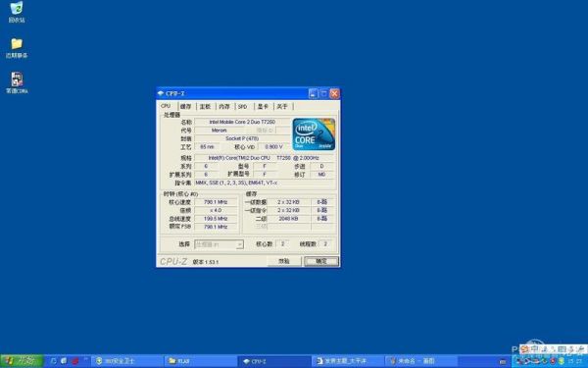Image resolution: width=588 pixels, height=368 pixels.
Task: Click the folder window taskbar button
Action: [201, 361]
